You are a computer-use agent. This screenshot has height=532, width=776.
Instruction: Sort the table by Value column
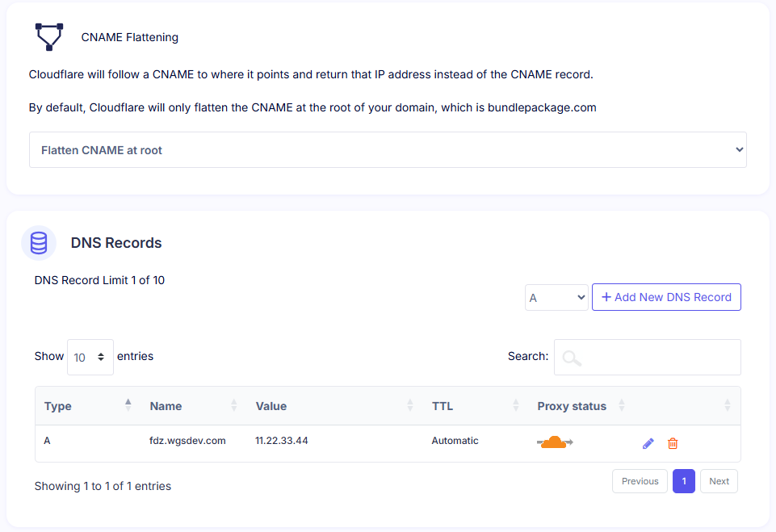335,406
